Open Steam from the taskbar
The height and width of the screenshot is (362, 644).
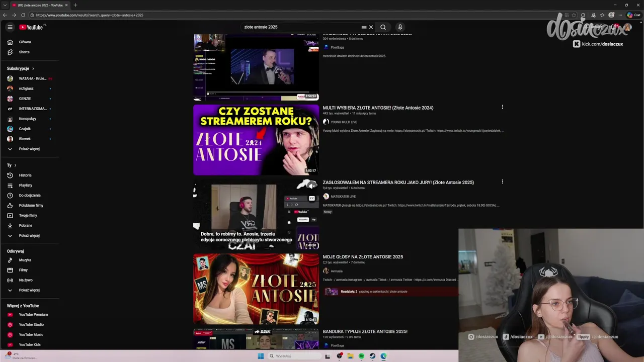[372, 356]
